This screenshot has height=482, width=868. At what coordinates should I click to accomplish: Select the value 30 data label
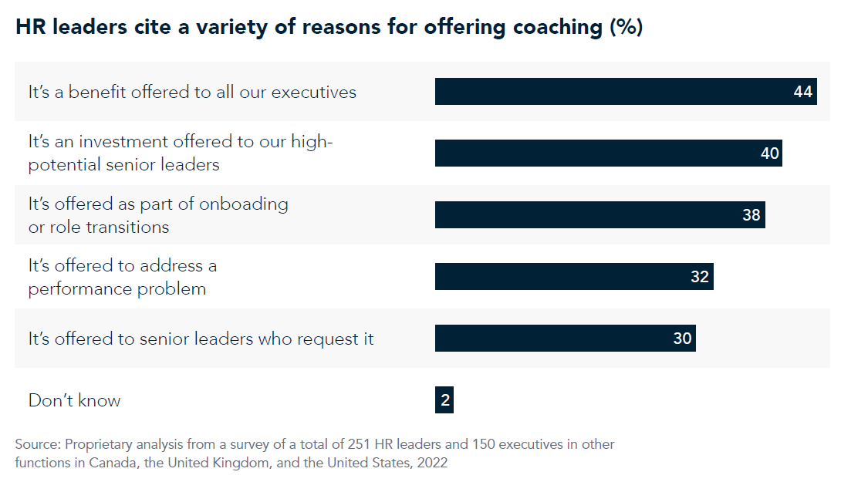click(682, 339)
